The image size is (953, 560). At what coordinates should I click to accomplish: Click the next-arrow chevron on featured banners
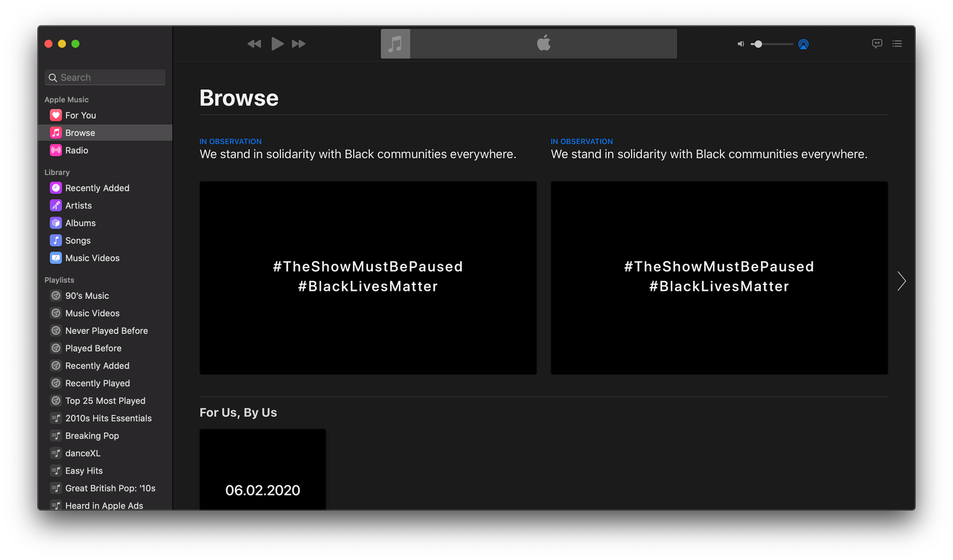click(902, 281)
